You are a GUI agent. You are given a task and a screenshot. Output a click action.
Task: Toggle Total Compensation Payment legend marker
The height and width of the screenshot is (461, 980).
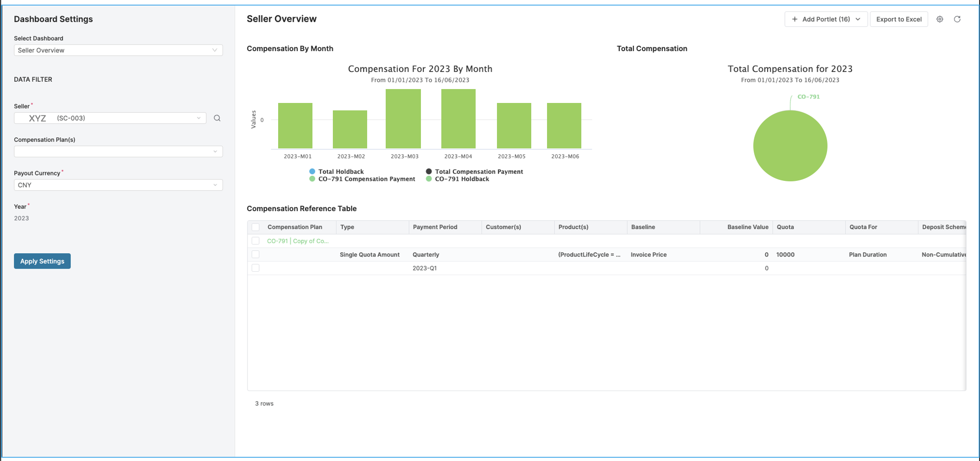coord(429,172)
